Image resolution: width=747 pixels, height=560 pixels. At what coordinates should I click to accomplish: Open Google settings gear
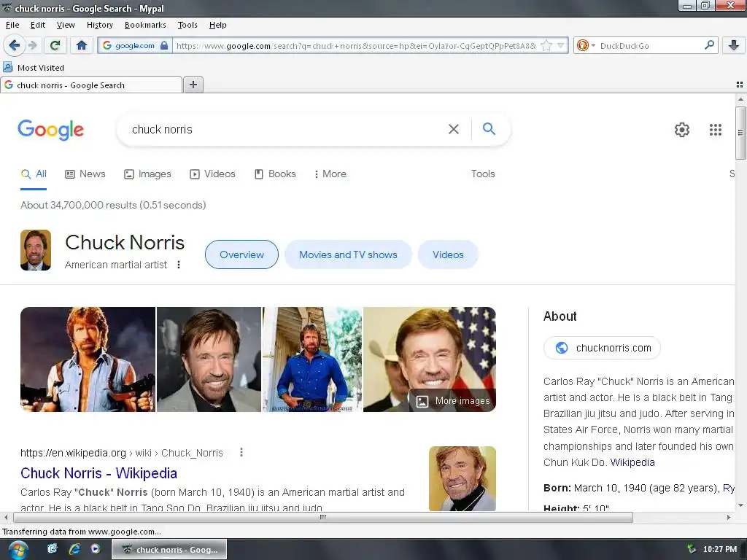pyautogui.click(x=682, y=130)
